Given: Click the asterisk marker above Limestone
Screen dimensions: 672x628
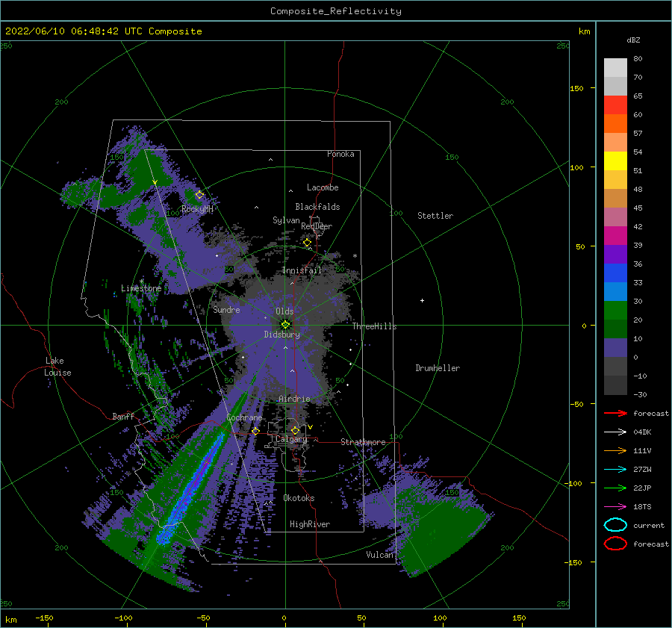Looking at the screenshot, I should tap(141, 282).
